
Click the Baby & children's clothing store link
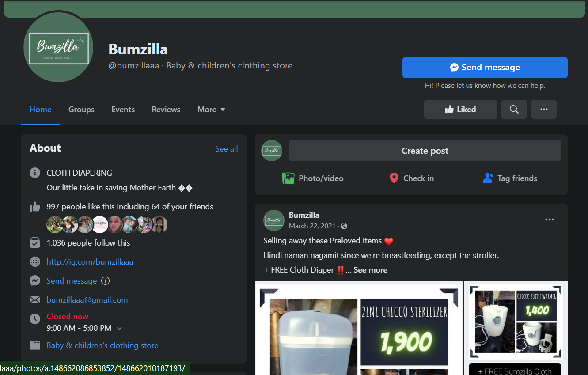[102, 345]
